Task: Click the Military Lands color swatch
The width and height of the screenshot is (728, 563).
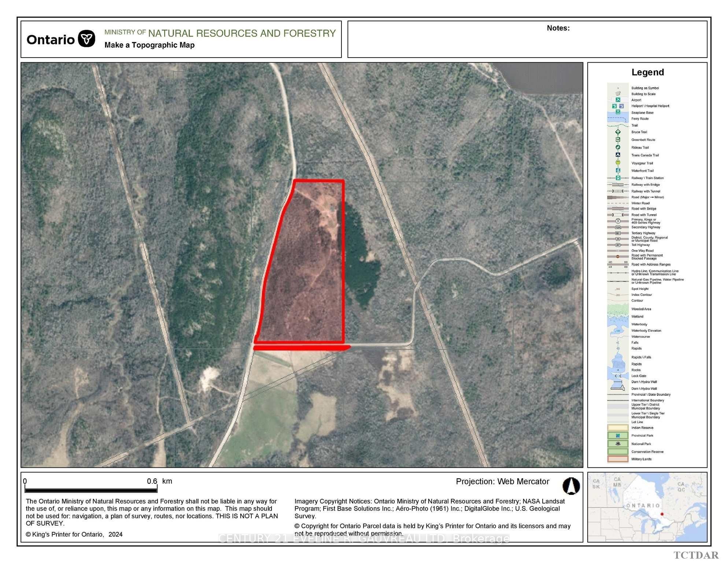Action: [x=618, y=459]
